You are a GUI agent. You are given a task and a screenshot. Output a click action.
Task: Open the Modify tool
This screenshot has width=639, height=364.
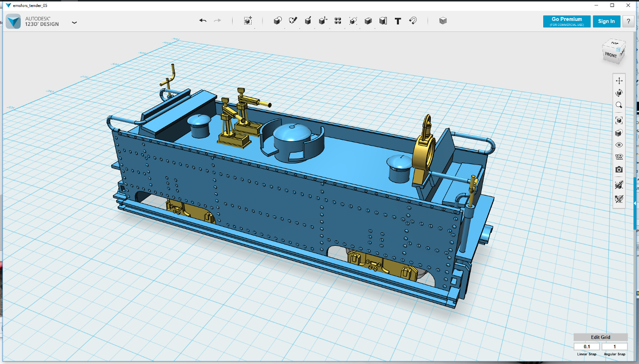323,21
